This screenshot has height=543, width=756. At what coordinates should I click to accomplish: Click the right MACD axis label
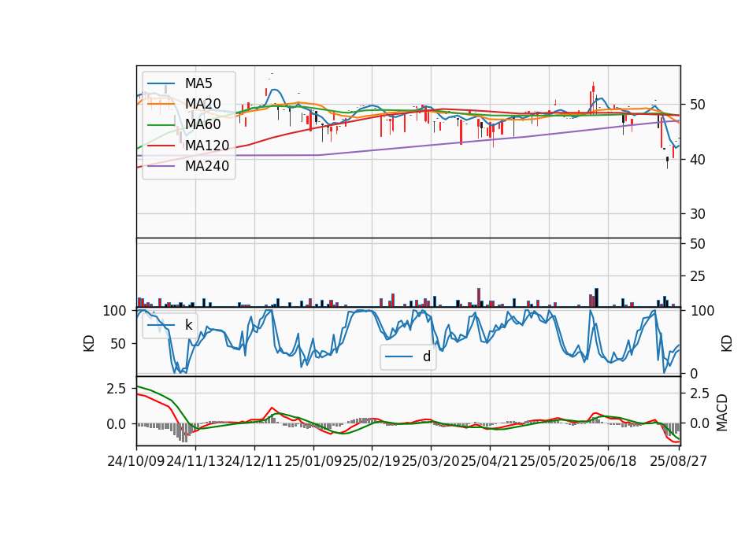tap(722, 412)
